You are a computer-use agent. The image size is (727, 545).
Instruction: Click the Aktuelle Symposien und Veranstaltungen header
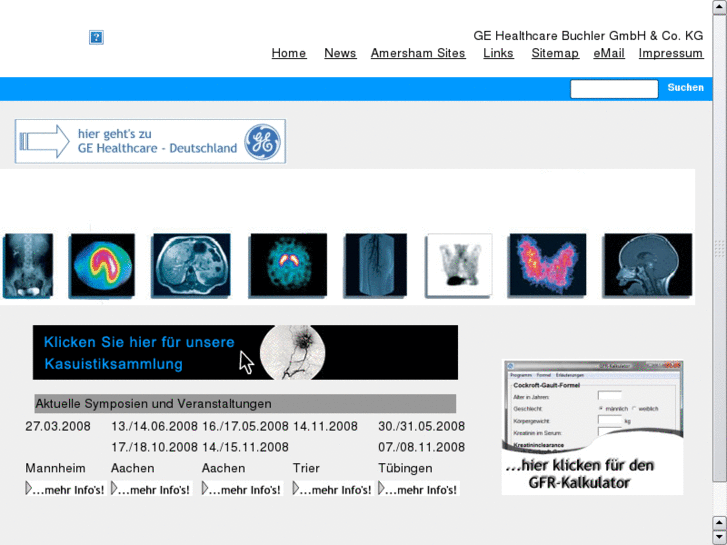coord(245,404)
